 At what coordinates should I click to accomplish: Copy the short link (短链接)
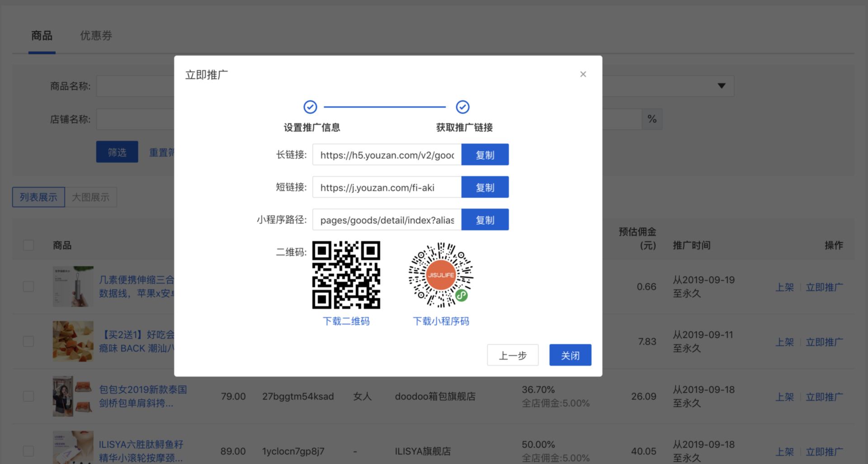coord(485,187)
